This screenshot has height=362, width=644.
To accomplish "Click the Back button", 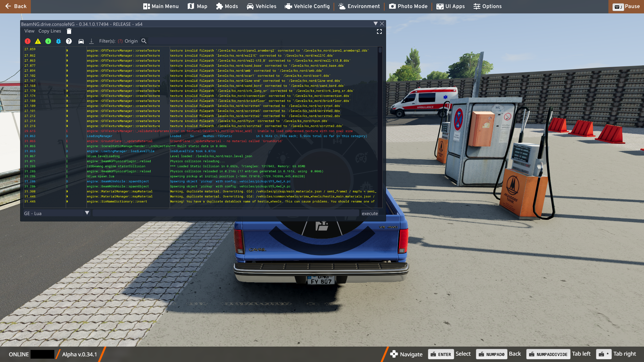I will 15,6.
